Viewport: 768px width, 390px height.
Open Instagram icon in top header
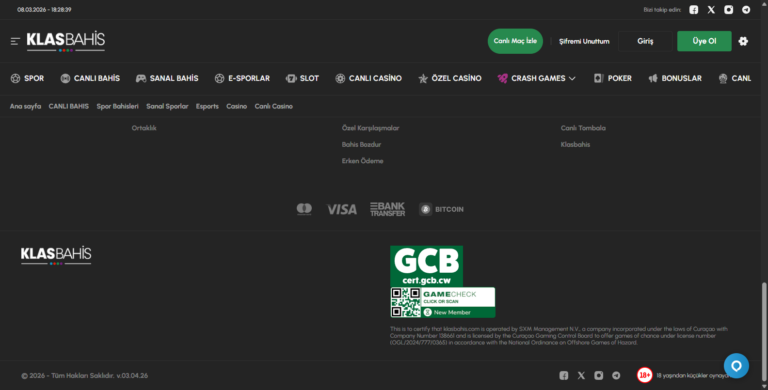pyautogui.click(x=728, y=10)
